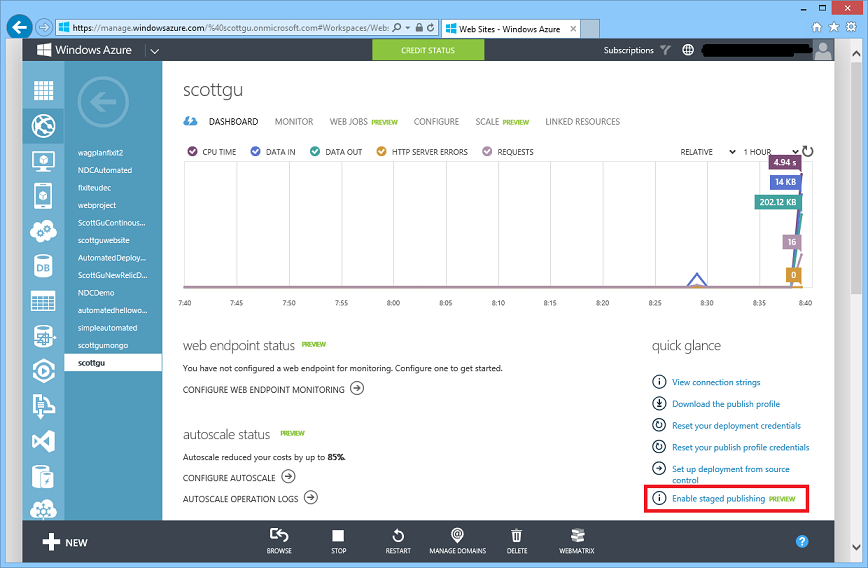Toggle CPU Time metric checkmark
This screenshot has width=868, height=568.
click(x=193, y=152)
